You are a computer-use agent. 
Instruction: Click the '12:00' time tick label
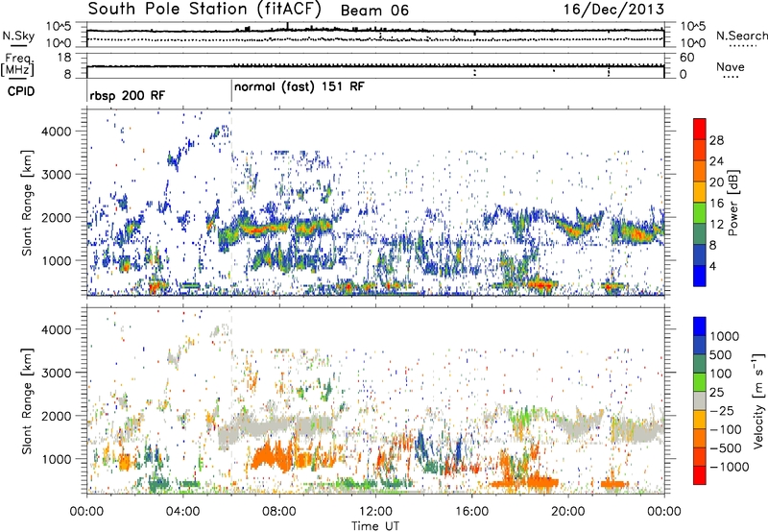(375, 512)
